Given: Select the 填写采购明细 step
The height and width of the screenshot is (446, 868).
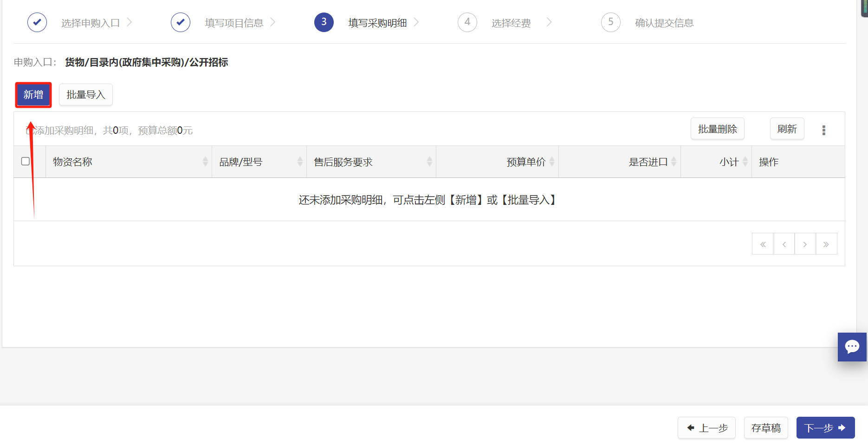Looking at the screenshot, I should tap(377, 23).
